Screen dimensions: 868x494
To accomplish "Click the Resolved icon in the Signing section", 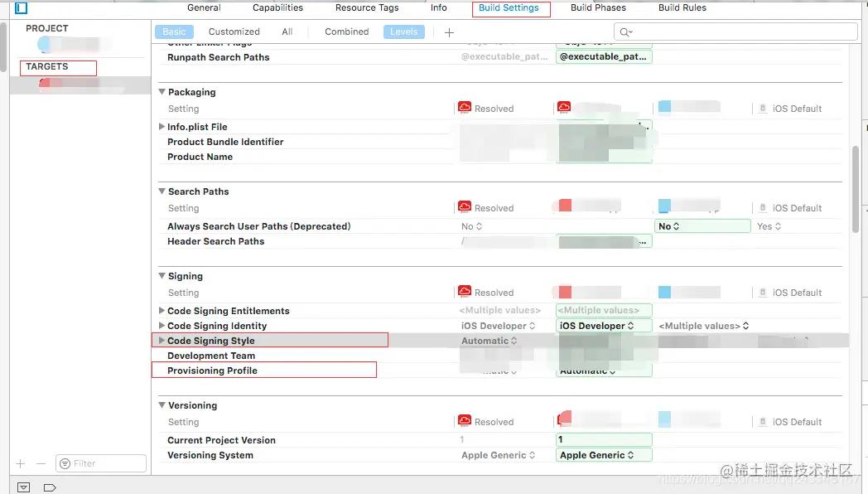I will coord(465,292).
